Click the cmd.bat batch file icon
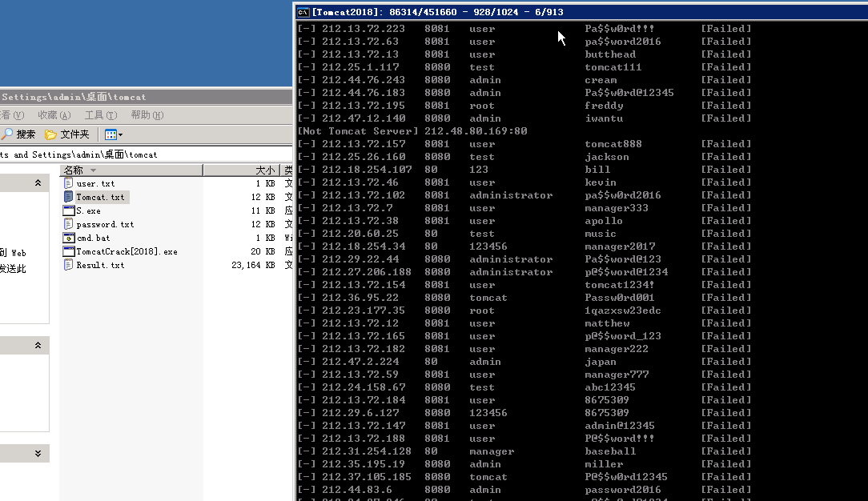Image resolution: width=868 pixels, height=501 pixels. pos(69,238)
